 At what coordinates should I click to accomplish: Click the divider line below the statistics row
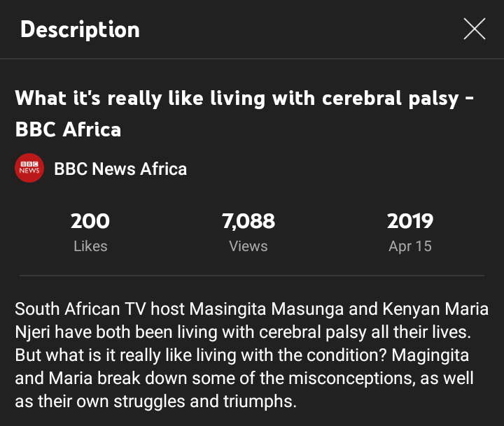(x=252, y=276)
